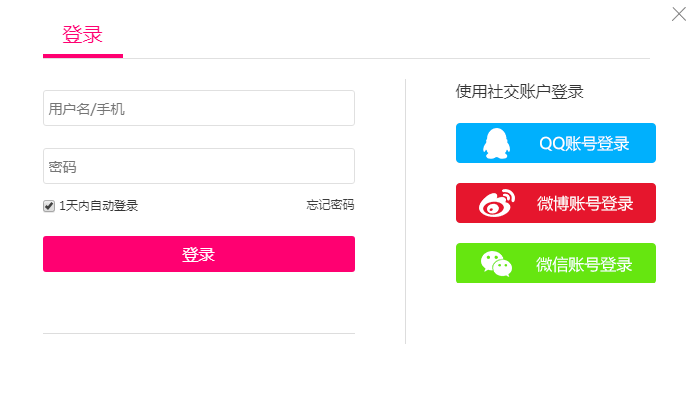
Task: Toggle the 1天内自动登录 checkbox
Action: point(49,206)
